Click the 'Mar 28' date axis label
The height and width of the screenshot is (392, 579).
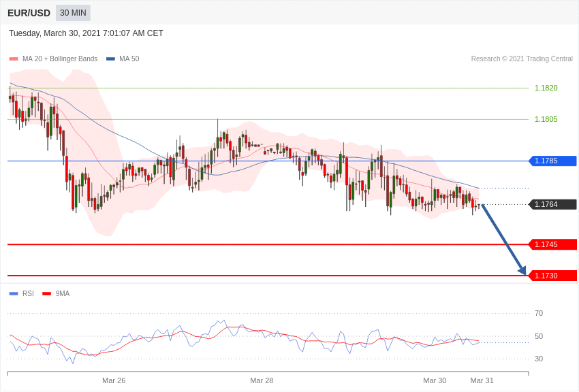262,380
